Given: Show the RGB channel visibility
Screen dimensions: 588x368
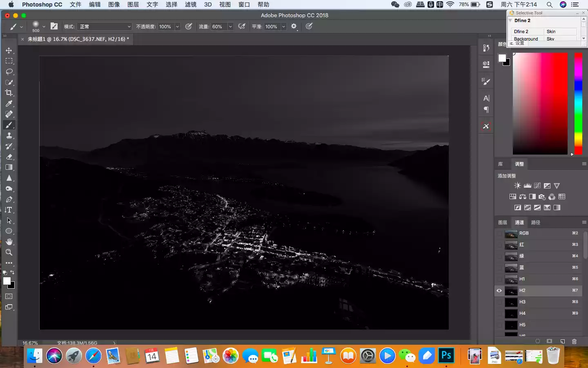Looking at the screenshot, I should (499, 233).
